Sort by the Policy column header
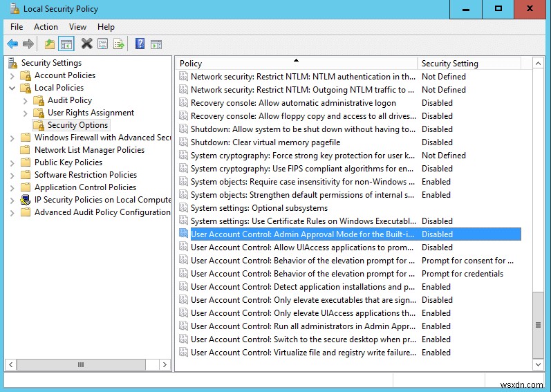Screen dimensions: 551x392 (x=296, y=64)
